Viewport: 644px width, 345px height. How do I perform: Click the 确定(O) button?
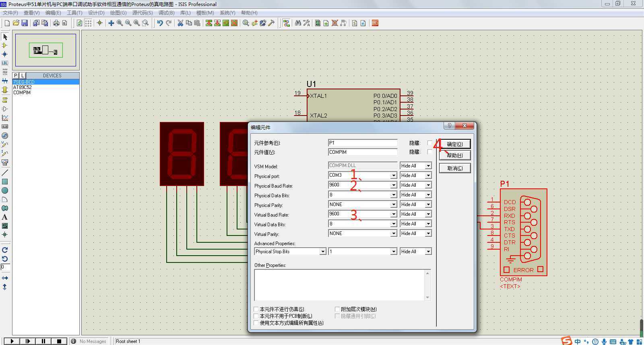tap(454, 144)
